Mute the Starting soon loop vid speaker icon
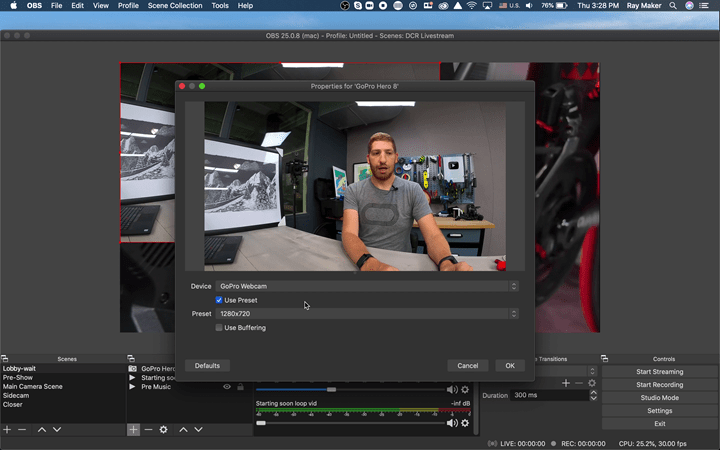The width and height of the screenshot is (720, 450). 452,423
